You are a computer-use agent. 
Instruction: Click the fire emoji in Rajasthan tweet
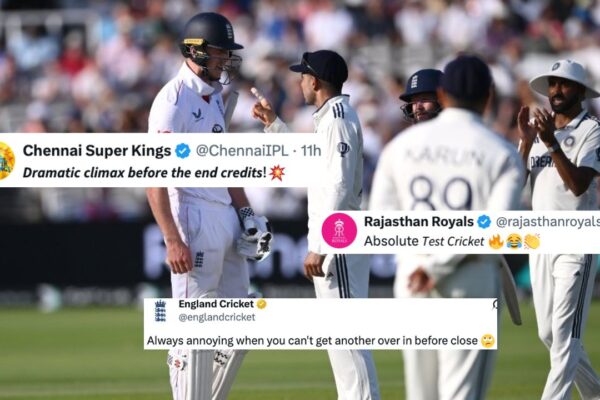click(x=496, y=242)
